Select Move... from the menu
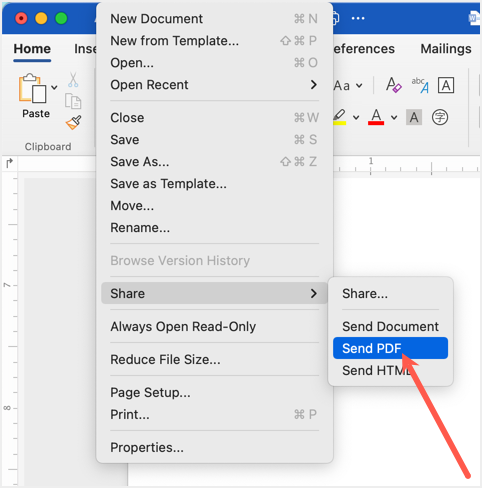Viewport: 482px width, 488px height. [214, 206]
